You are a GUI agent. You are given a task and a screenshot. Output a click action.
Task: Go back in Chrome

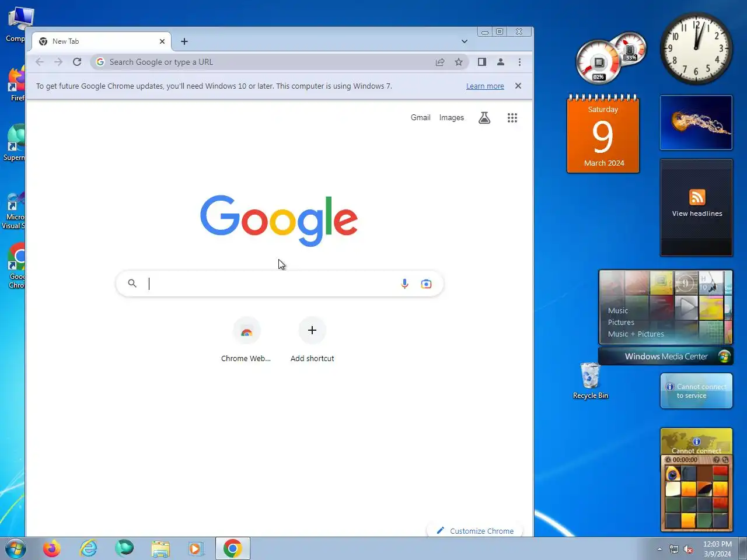pyautogui.click(x=40, y=62)
